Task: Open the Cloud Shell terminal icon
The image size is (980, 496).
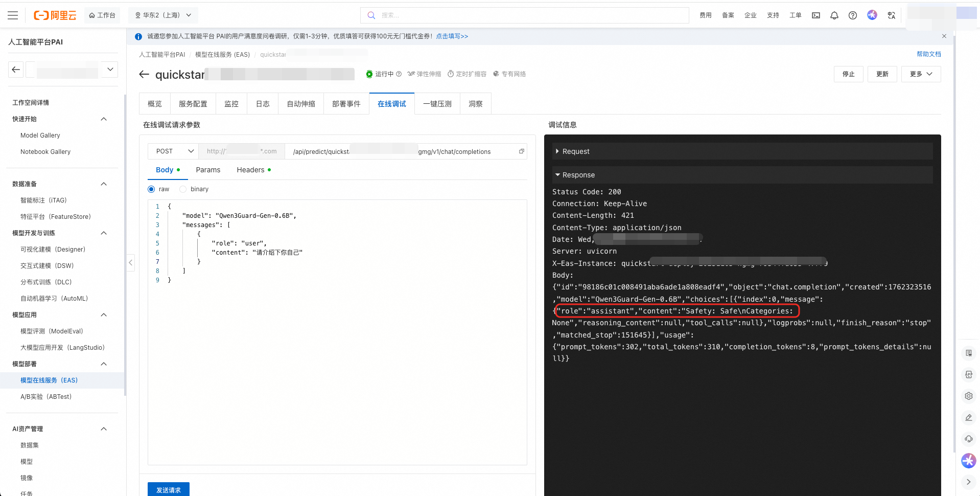Action: pos(816,15)
